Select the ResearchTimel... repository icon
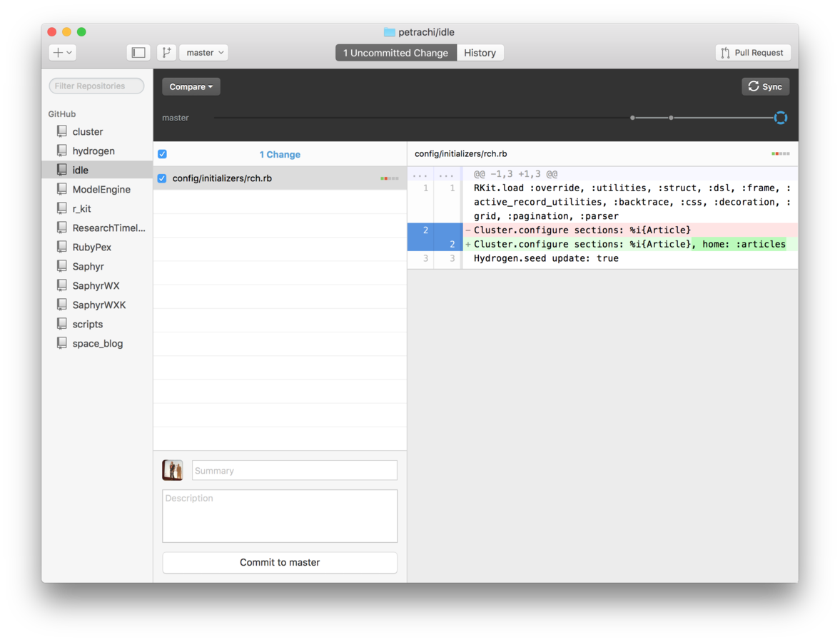 coord(62,228)
